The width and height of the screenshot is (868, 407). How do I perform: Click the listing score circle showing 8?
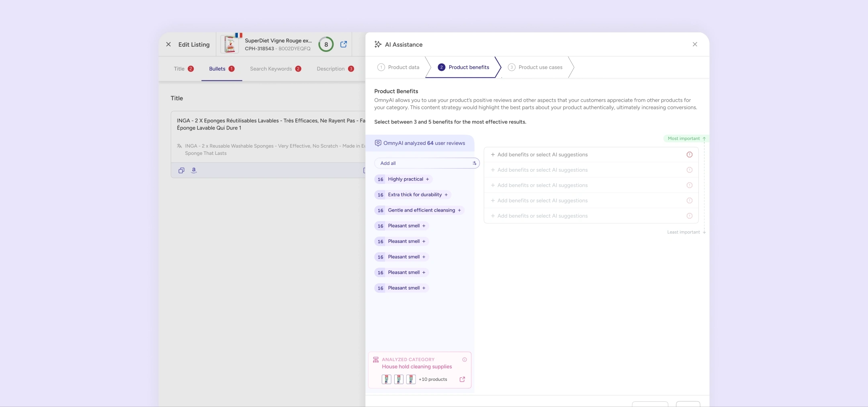click(326, 44)
